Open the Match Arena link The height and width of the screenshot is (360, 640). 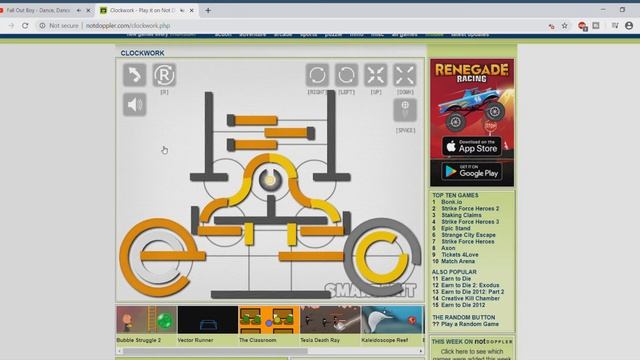point(458,261)
